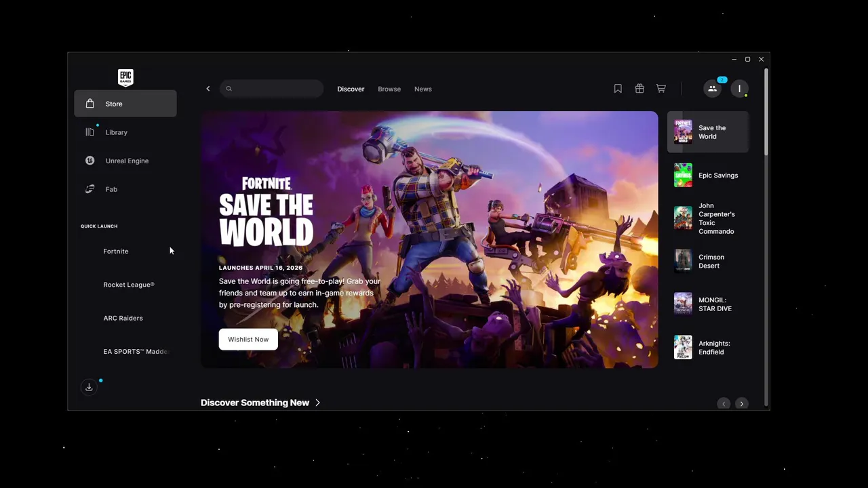Viewport: 868px width, 488px height.
Task: Select Arknights: Endfield entry
Action: (x=708, y=348)
